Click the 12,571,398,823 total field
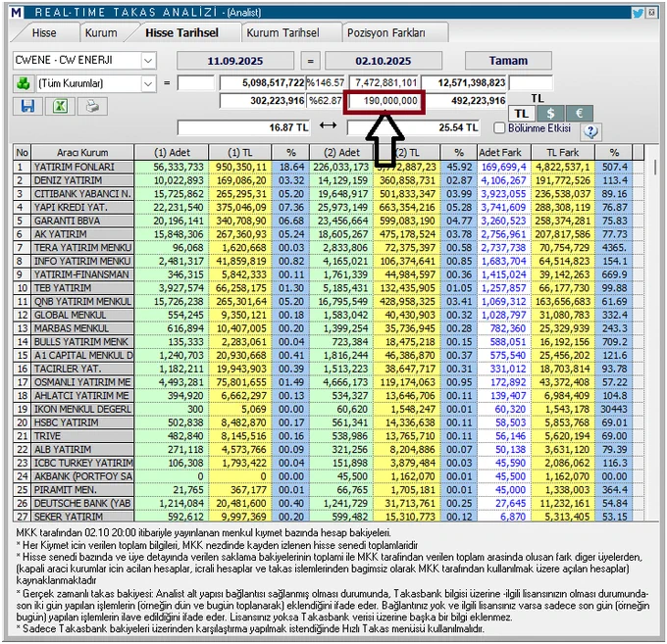The height and width of the screenshot is (644, 667). point(464,82)
